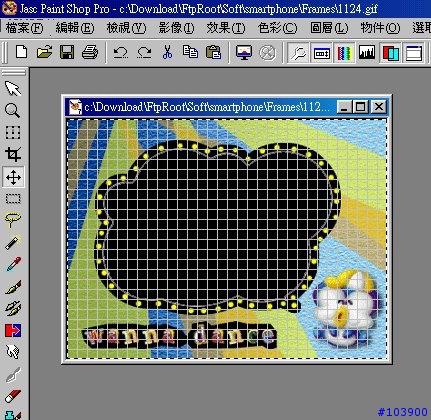Select the rectangular Selection tool
This screenshot has height=420, width=431.
point(13,198)
